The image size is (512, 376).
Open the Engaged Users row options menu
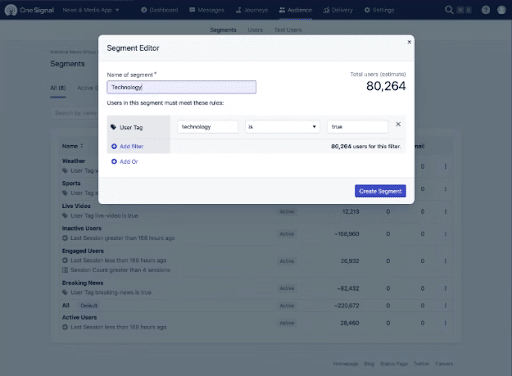[x=445, y=261]
